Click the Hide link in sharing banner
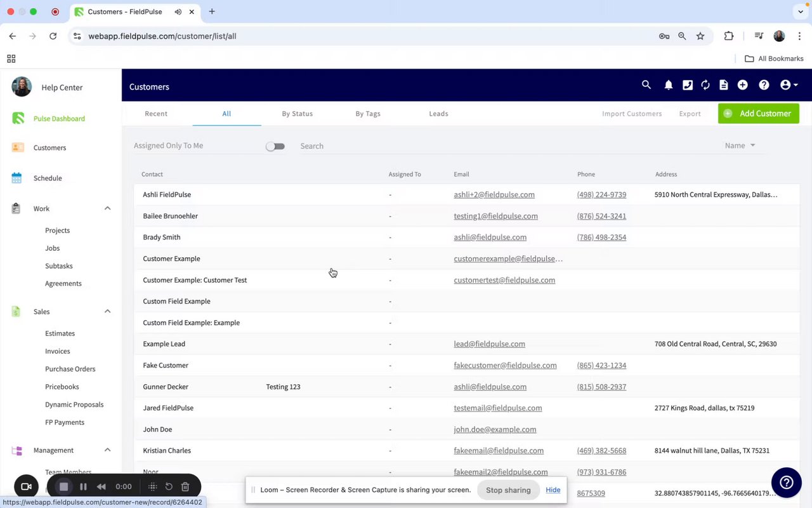The image size is (812, 508). 553,490
